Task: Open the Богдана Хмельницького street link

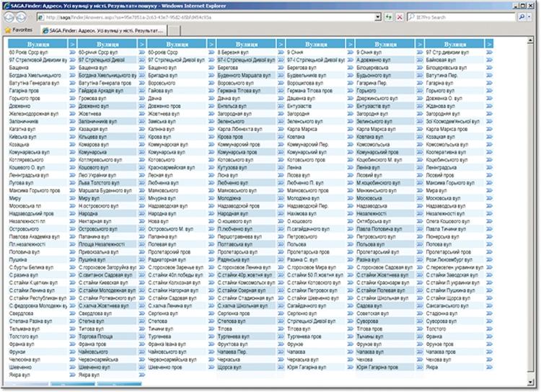Action: click(38, 75)
